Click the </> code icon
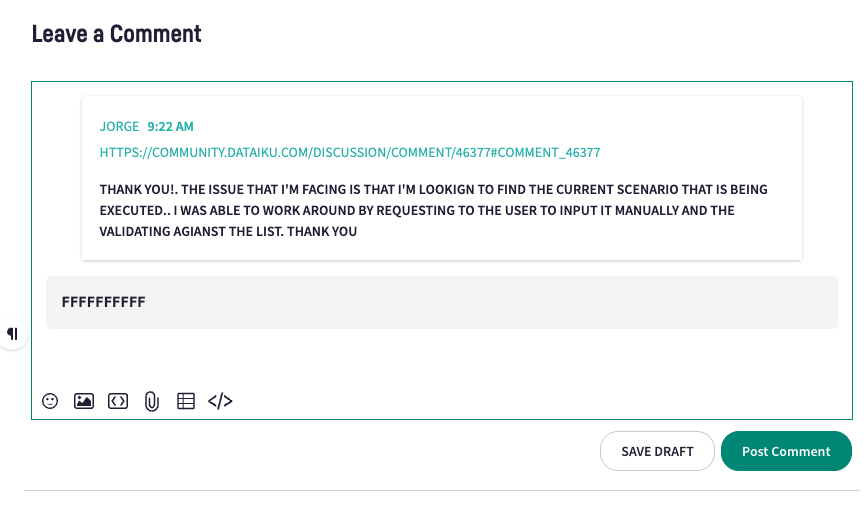 220,401
